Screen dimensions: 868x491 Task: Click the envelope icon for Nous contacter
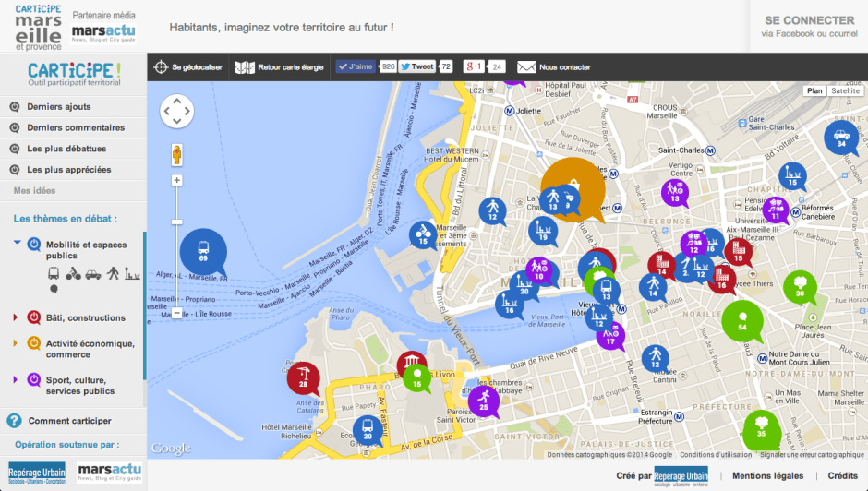[x=526, y=66]
